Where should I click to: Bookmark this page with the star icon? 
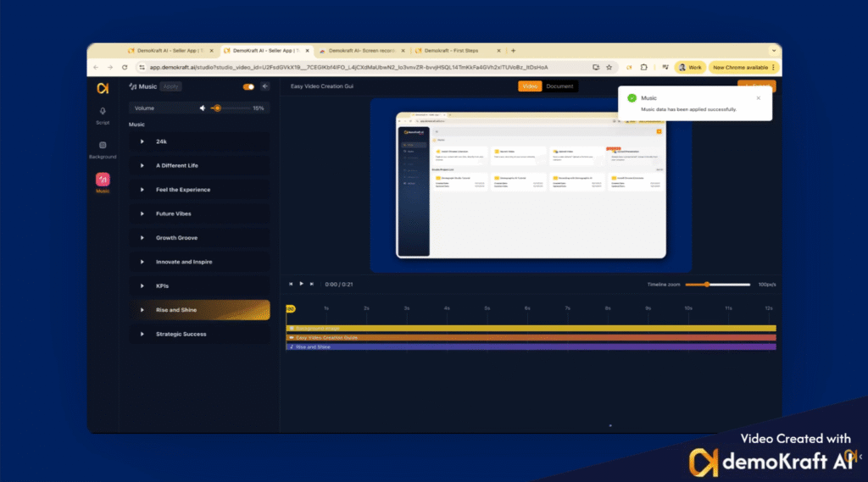(x=609, y=67)
